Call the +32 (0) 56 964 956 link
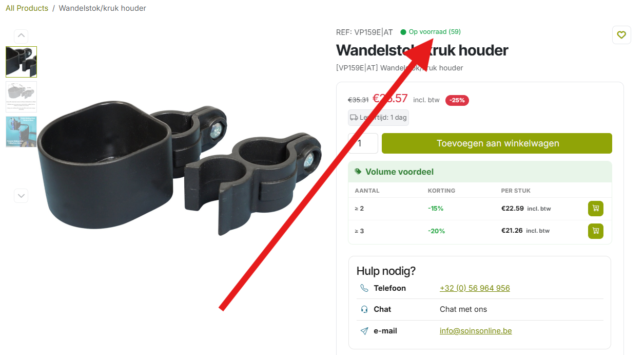 [x=475, y=288]
